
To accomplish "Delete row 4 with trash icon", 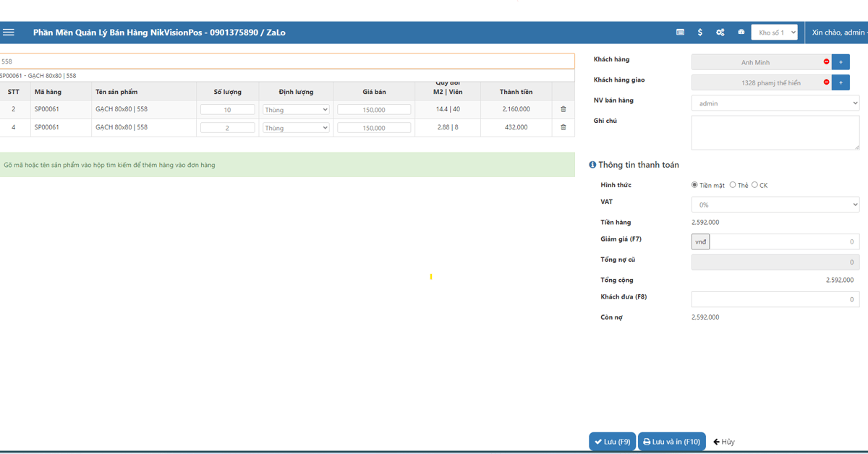I will tap(563, 127).
